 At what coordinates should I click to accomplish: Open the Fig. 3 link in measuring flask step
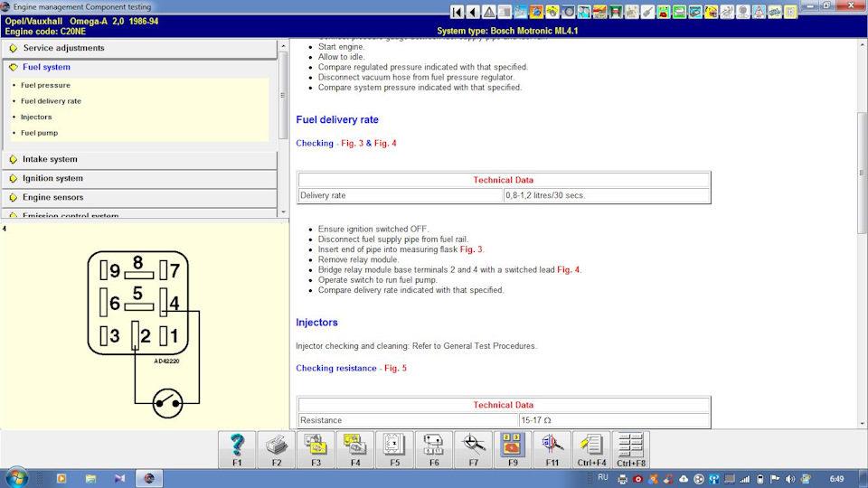[471, 249]
